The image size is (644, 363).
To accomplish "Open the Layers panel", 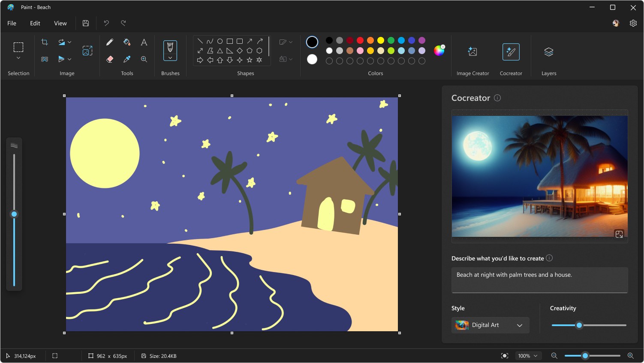I will click(549, 52).
